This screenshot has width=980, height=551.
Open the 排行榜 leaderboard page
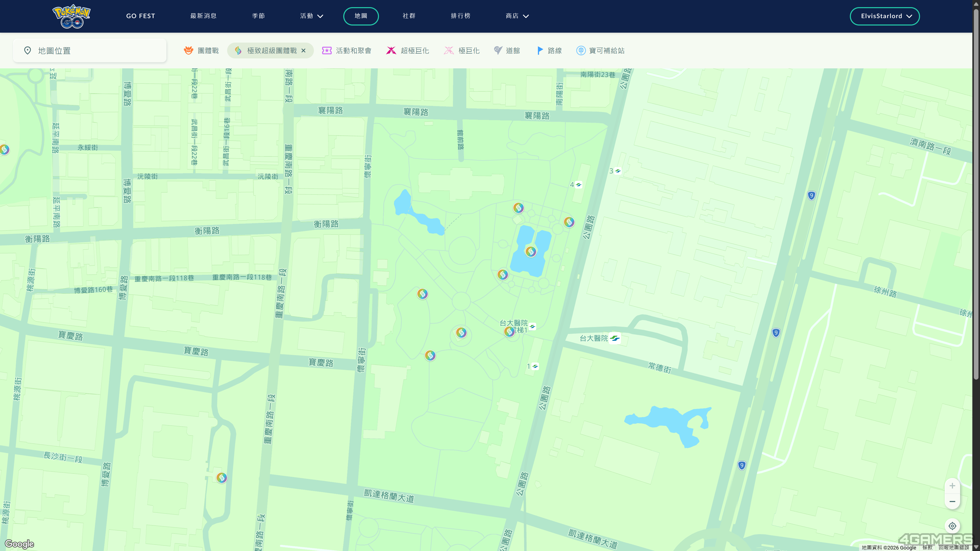461,16
